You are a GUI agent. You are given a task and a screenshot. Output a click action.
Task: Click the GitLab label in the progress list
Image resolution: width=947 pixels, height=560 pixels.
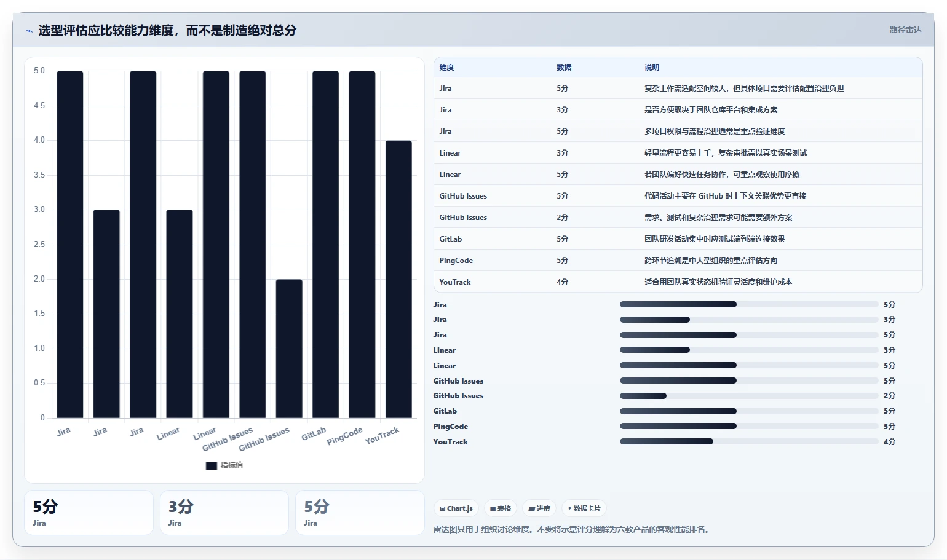point(445,411)
